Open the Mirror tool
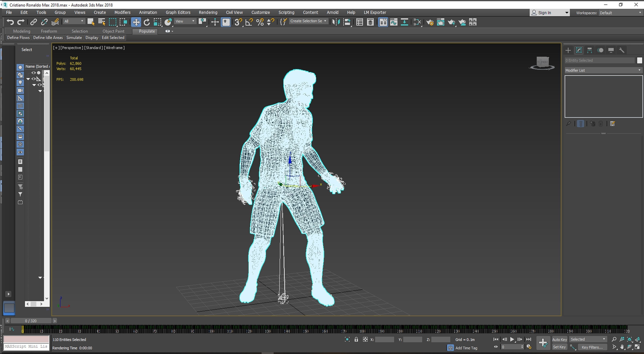This screenshot has width=644, height=354. [336, 22]
